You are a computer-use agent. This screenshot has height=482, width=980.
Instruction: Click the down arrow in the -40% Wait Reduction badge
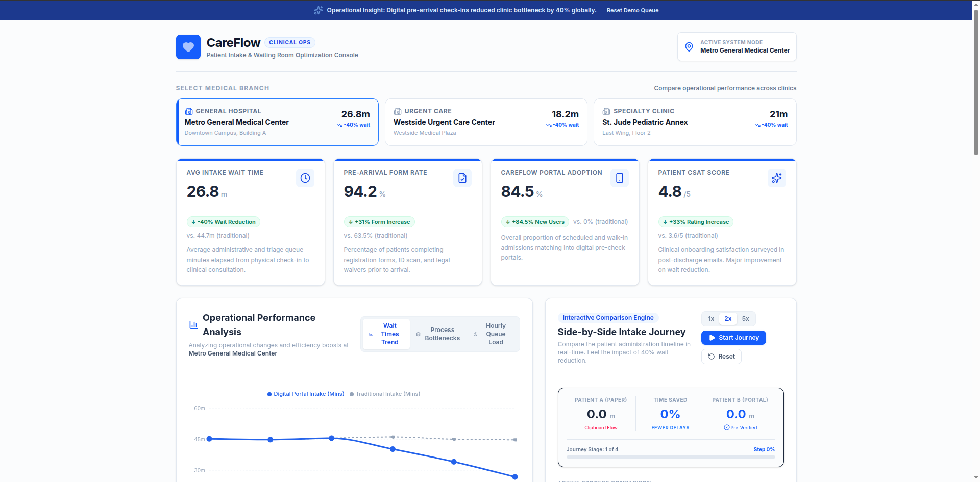click(193, 222)
